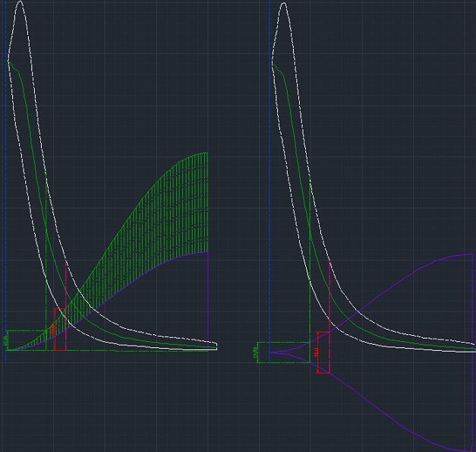Select the green dimension text in the right drawing
476x452 pixels.
click(x=255, y=352)
